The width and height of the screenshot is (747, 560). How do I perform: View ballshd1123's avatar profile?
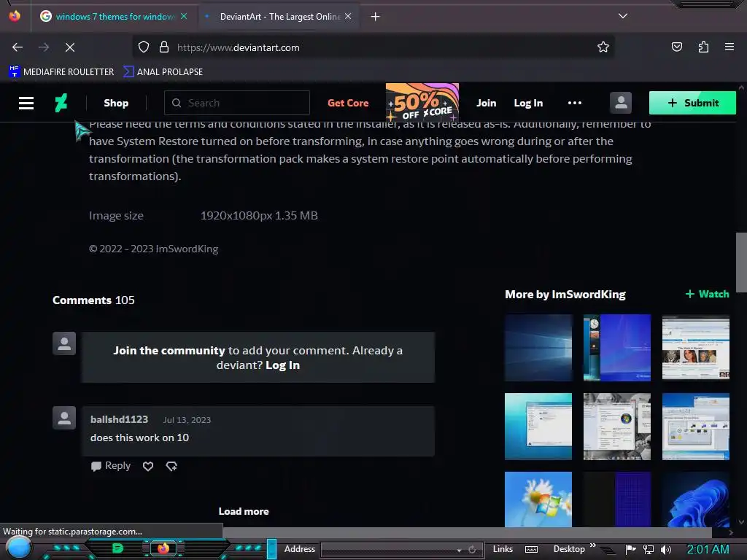(64, 418)
